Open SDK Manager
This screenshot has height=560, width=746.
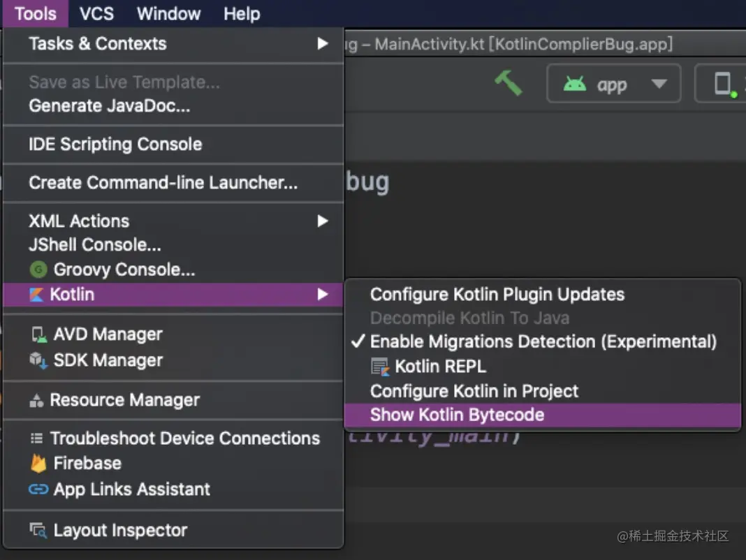coord(173,360)
